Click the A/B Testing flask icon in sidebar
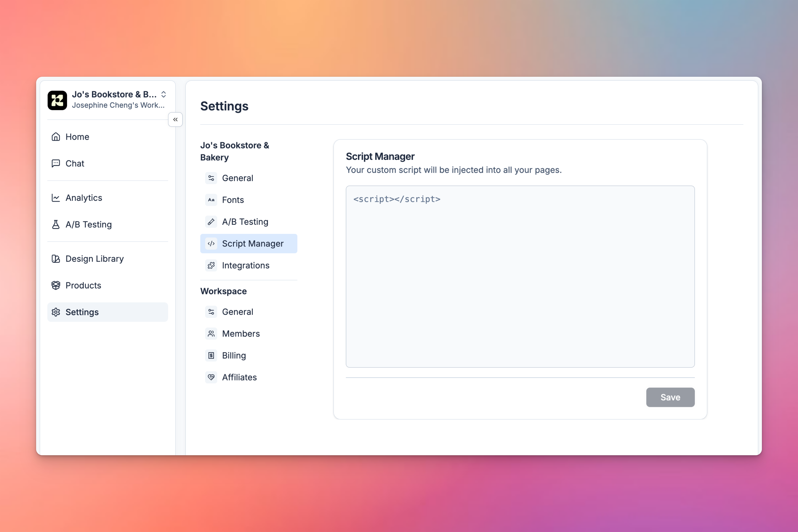Viewport: 798px width, 532px height. 56,224
